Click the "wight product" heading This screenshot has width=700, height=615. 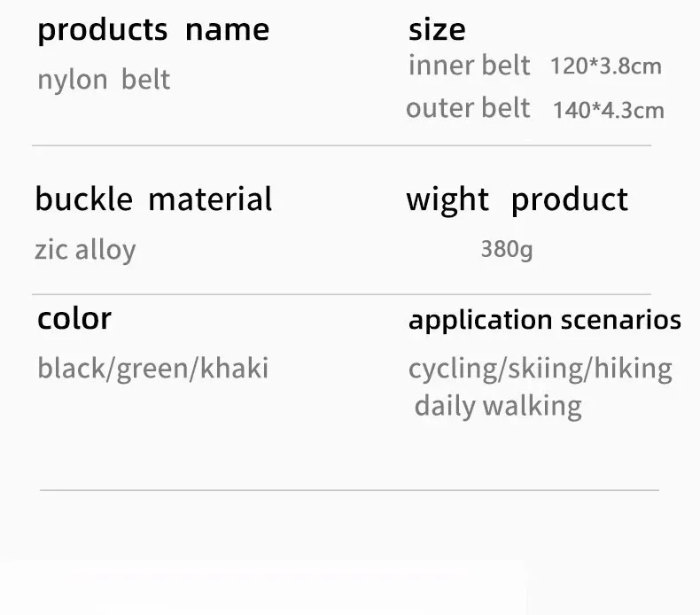tap(517, 200)
